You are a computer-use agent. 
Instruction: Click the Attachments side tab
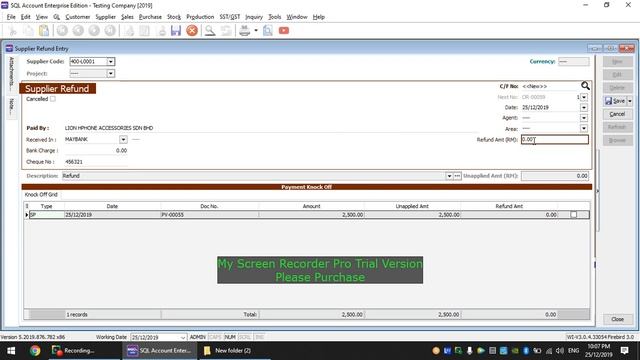tap(12, 74)
